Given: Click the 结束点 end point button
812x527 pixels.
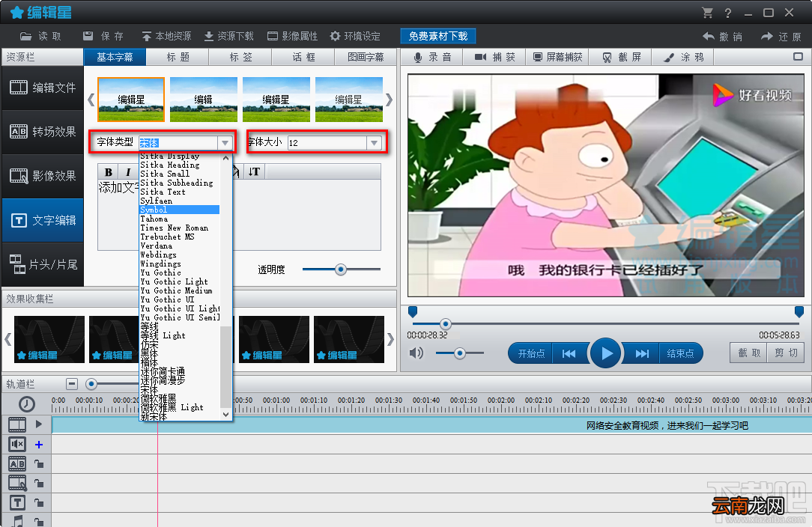Looking at the screenshot, I should point(680,353).
